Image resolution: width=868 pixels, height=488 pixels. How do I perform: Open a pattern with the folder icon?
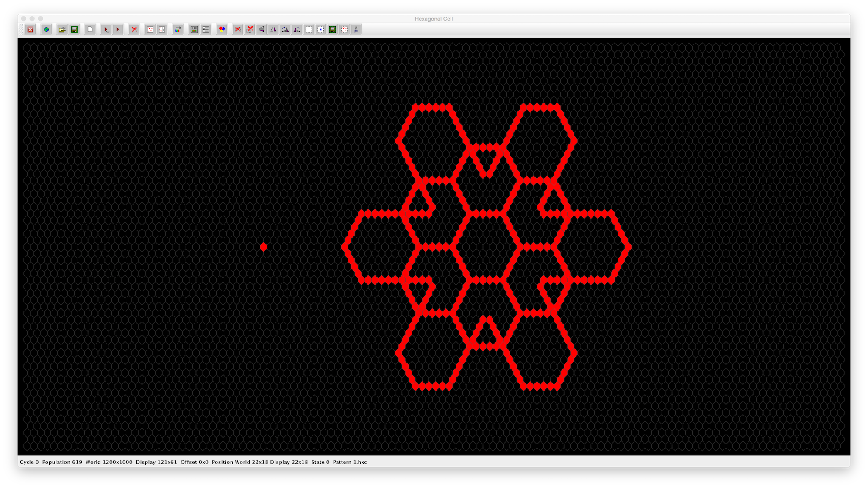[x=62, y=30]
